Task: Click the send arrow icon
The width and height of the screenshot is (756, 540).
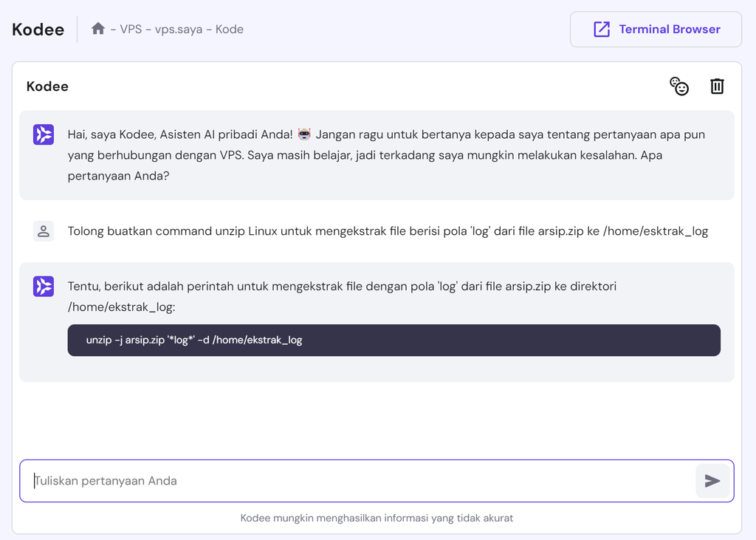Action: point(712,480)
